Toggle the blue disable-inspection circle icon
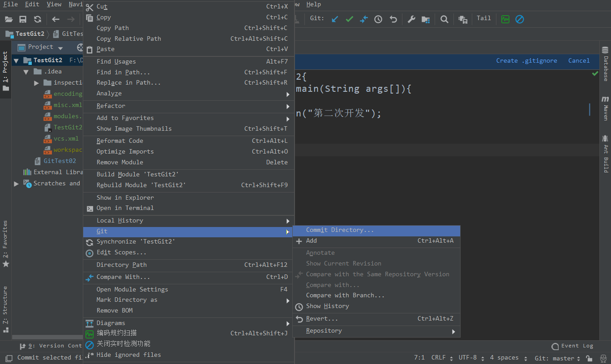The width and height of the screenshot is (611, 364). [x=519, y=19]
